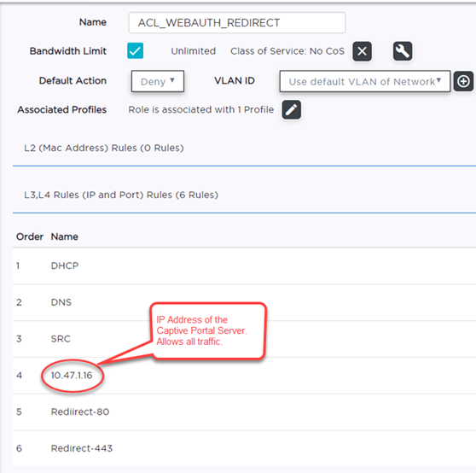Select the DNS rule row

(244, 302)
